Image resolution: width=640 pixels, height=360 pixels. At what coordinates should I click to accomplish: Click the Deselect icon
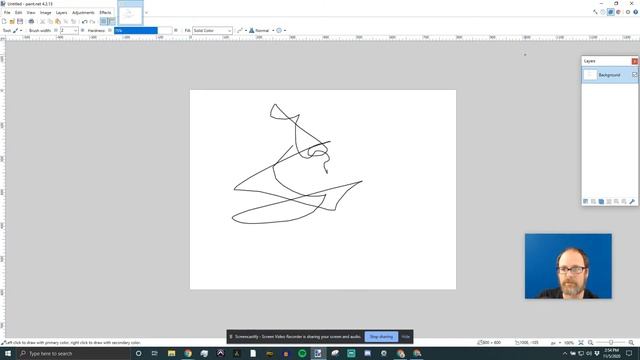(x=73, y=21)
